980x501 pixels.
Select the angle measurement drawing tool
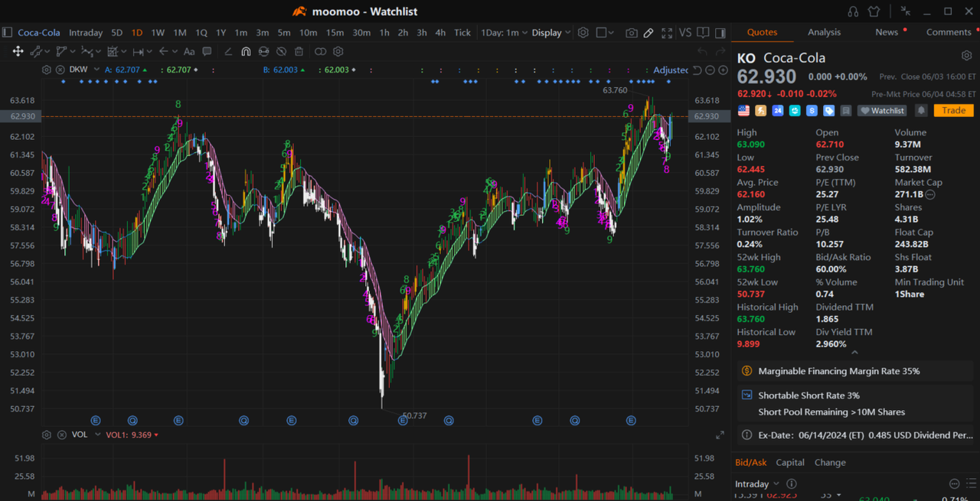[228, 51]
